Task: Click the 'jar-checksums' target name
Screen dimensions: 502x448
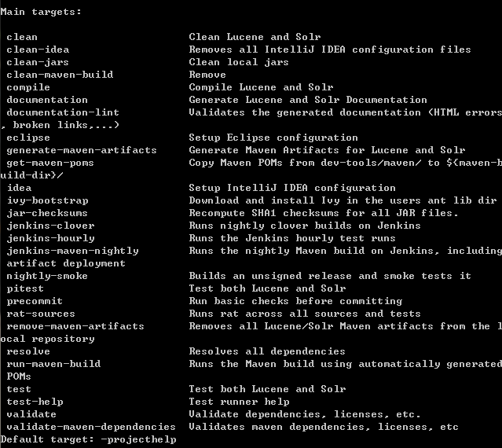Action: tap(47, 213)
